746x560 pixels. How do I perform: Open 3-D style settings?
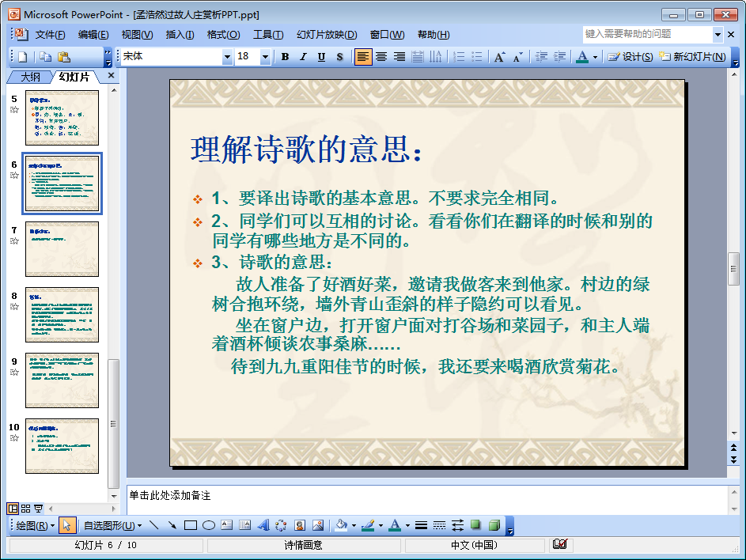click(494, 525)
